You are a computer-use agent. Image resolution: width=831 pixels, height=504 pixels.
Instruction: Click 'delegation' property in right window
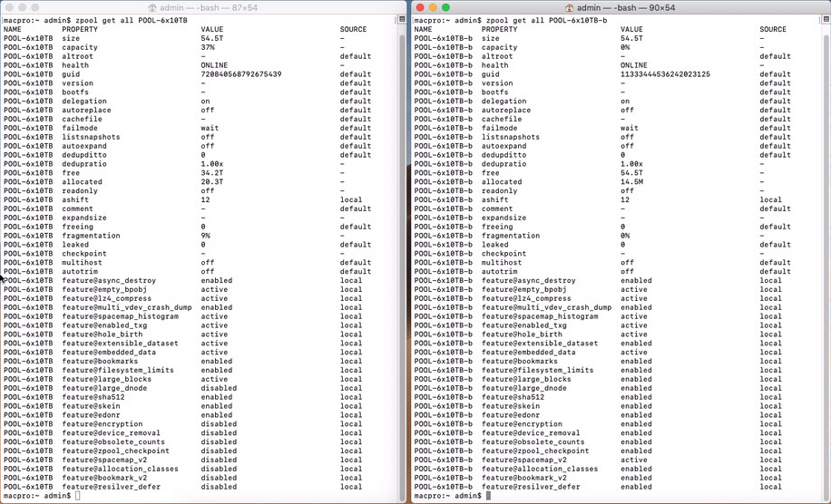point(504,101)
